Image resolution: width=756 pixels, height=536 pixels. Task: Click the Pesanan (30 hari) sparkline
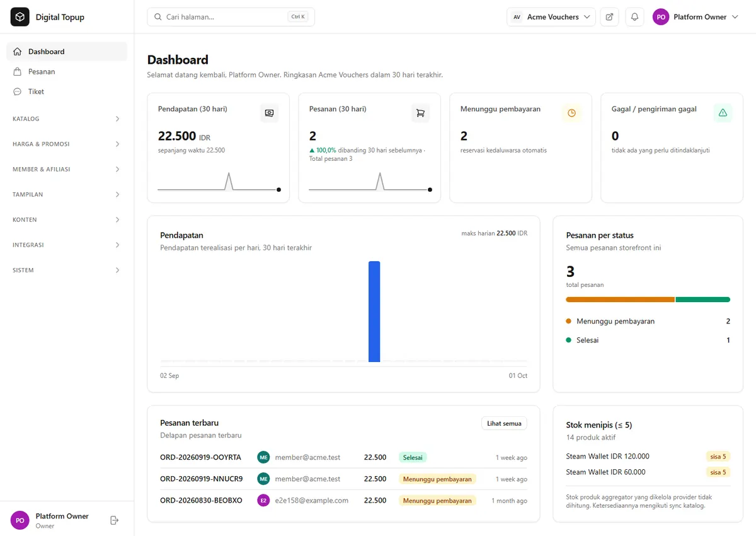(370, 181)
